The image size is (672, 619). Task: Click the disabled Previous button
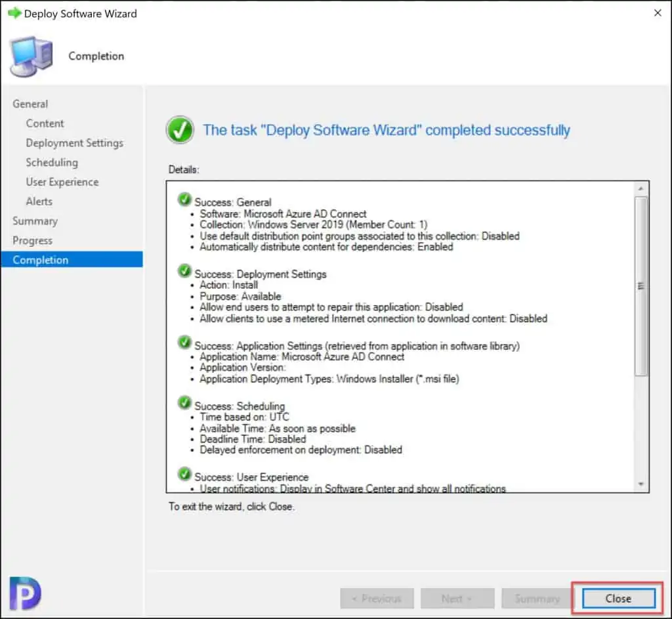(377, 599)
